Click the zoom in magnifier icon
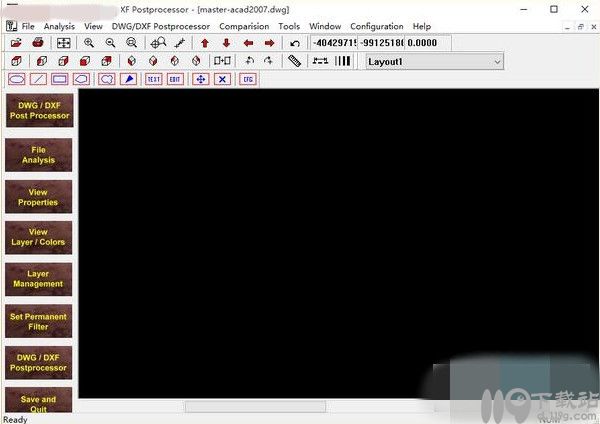 click(x=89, y=42)
